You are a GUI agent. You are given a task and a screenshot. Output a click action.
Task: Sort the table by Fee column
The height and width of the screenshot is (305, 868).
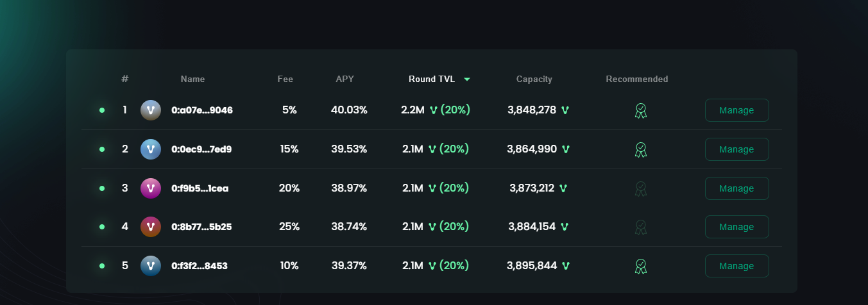pyautogui.click(x=285, y=79)
